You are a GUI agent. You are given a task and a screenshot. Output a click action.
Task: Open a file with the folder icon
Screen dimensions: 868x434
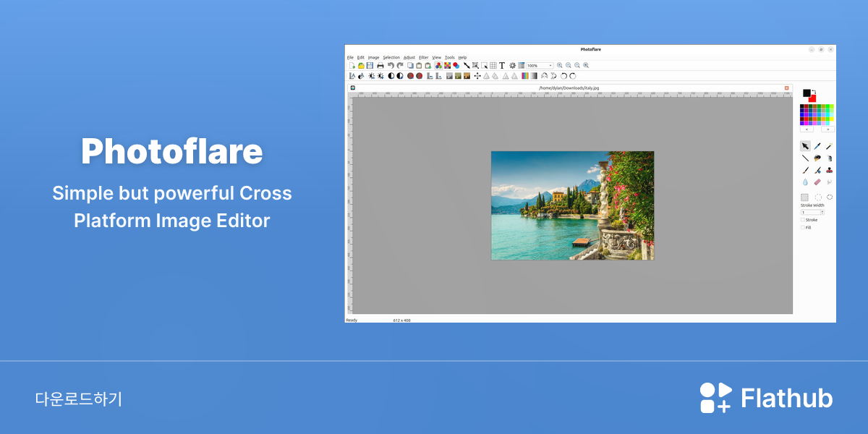(361, 65)
